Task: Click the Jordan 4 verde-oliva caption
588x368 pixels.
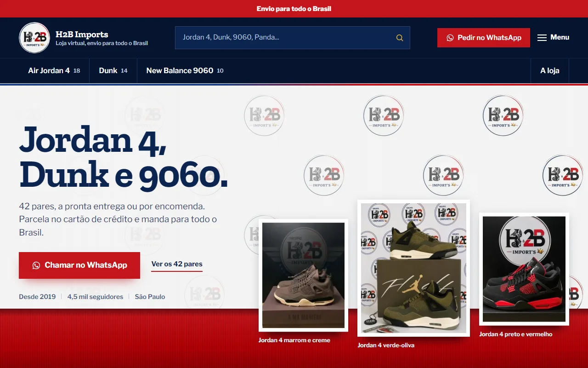Action: pyautogui.click(x=386, y=345)
